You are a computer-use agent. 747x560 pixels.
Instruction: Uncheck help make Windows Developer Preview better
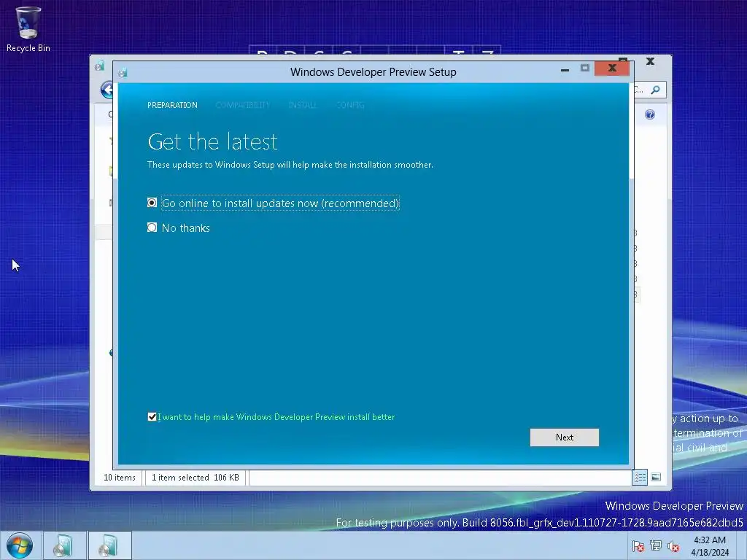point(152,416)
